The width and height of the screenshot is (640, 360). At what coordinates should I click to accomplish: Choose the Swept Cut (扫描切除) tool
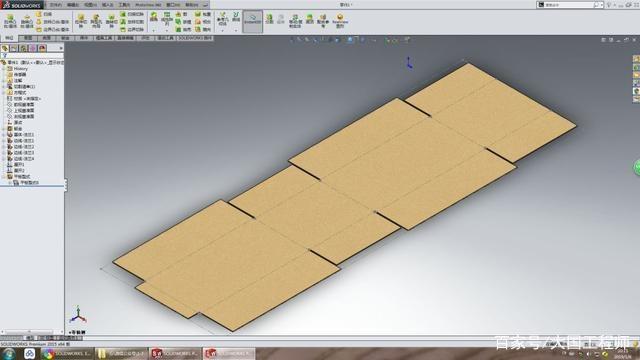point(132,14)
